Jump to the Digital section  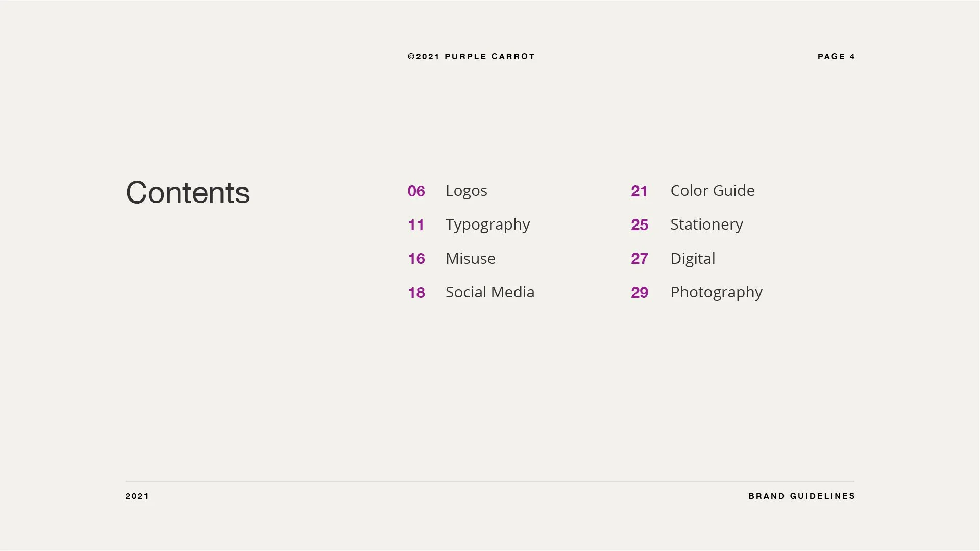pos(692,259)
